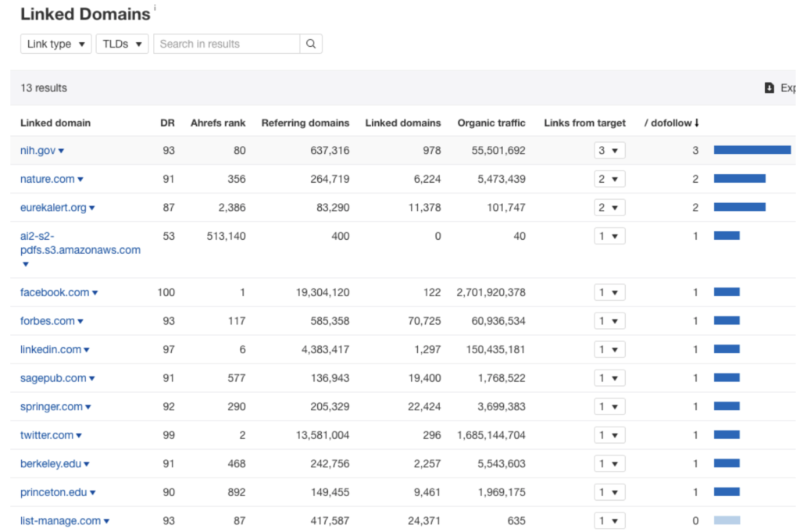This screenshot has width=800, height=532.
Task: Click the dofollow bar for nih.gov
Action: (752, 150)
